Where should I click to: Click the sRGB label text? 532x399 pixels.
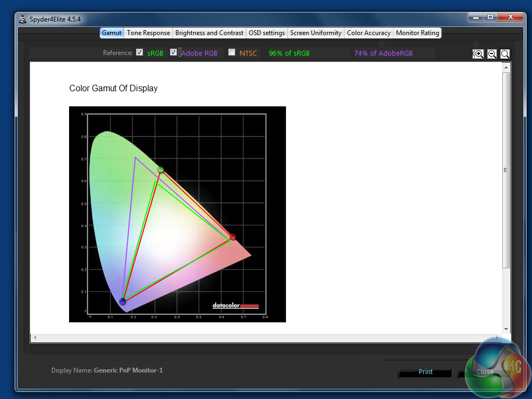155,53
